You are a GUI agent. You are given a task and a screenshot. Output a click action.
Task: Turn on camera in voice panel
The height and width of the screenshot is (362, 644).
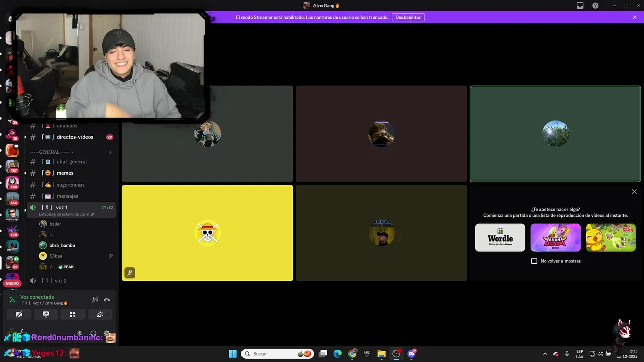click(19, 314)
